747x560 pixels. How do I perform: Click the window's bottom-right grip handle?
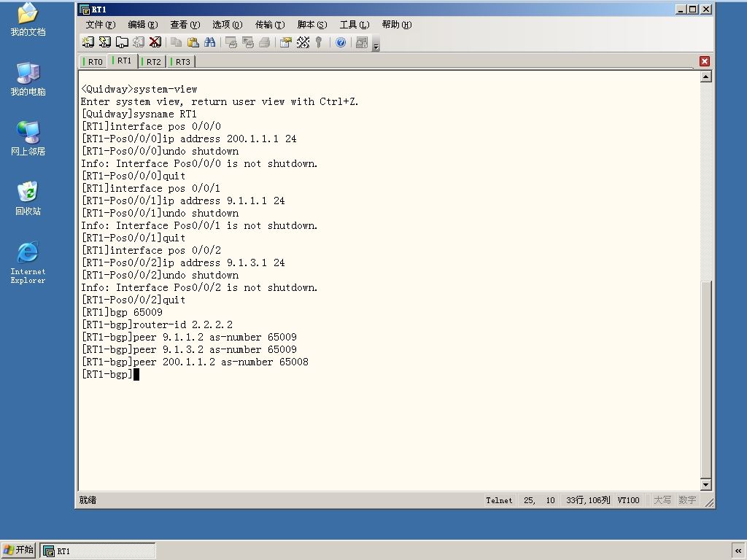point(709,502)
